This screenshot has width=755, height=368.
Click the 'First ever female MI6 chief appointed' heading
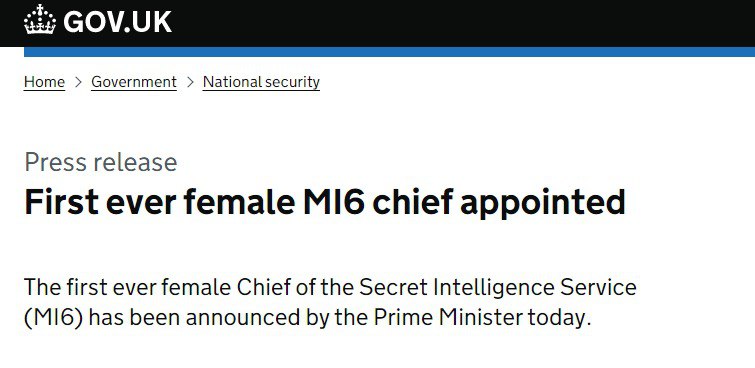325,202
